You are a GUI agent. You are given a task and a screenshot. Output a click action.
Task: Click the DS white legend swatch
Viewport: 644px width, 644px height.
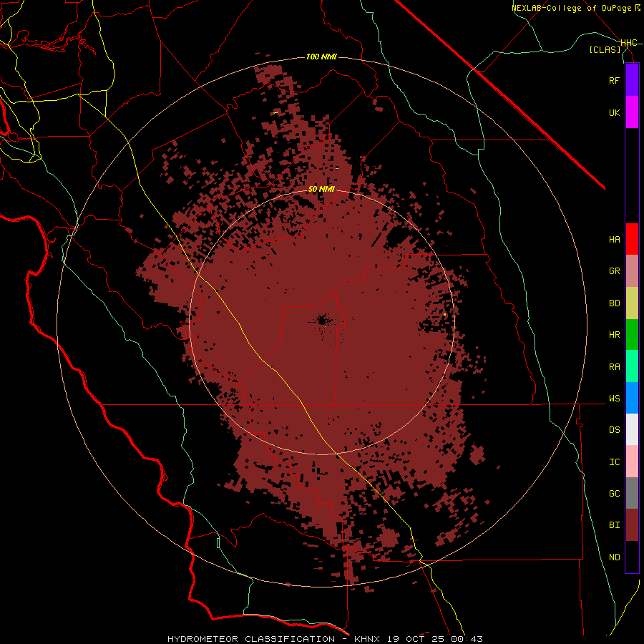pyautogui.click(x=632, y=429)
